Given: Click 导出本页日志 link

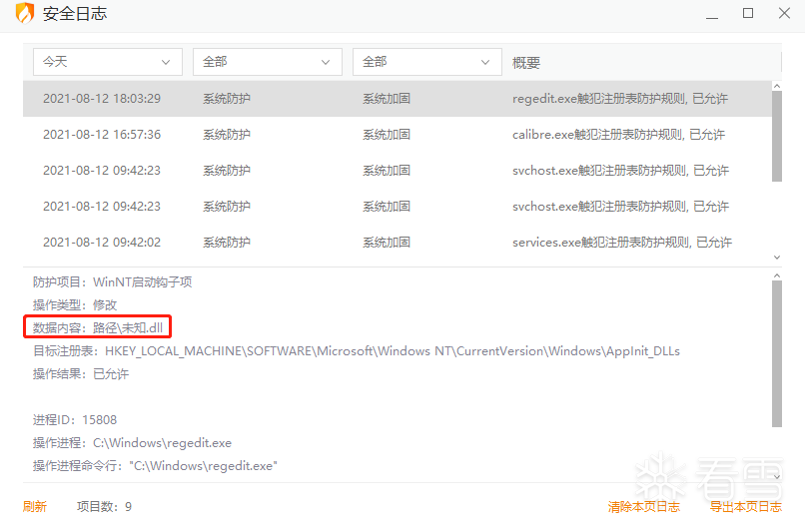Looking at the screenshot, I should 745,507.
